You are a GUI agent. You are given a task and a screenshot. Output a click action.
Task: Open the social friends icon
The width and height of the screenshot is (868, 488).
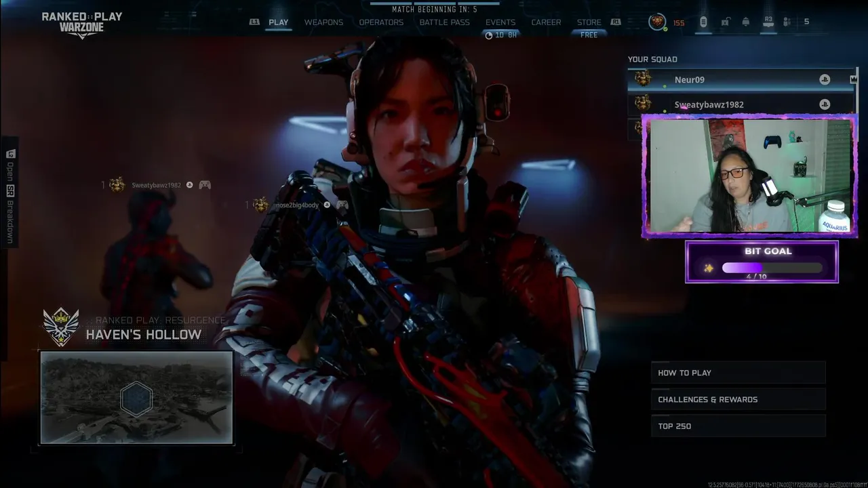[787, 22]
